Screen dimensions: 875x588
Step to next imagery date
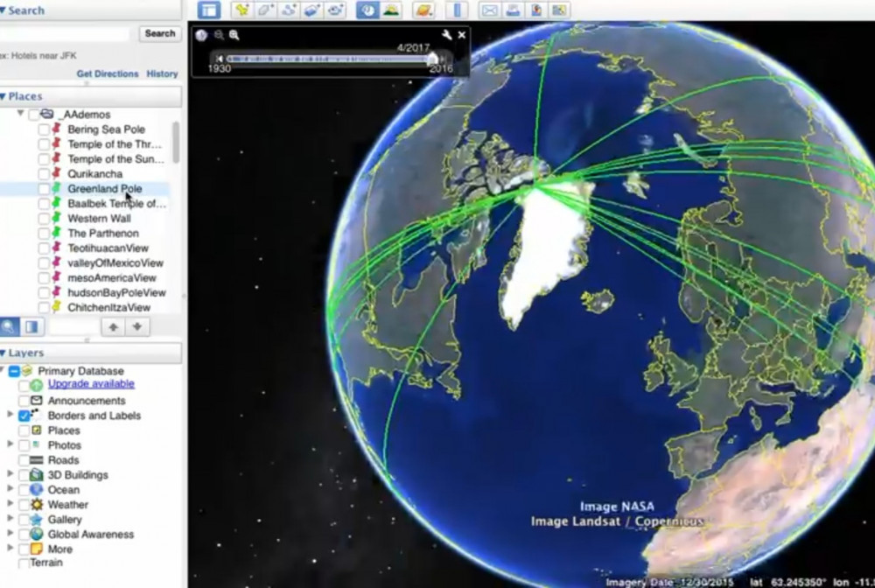444,58
